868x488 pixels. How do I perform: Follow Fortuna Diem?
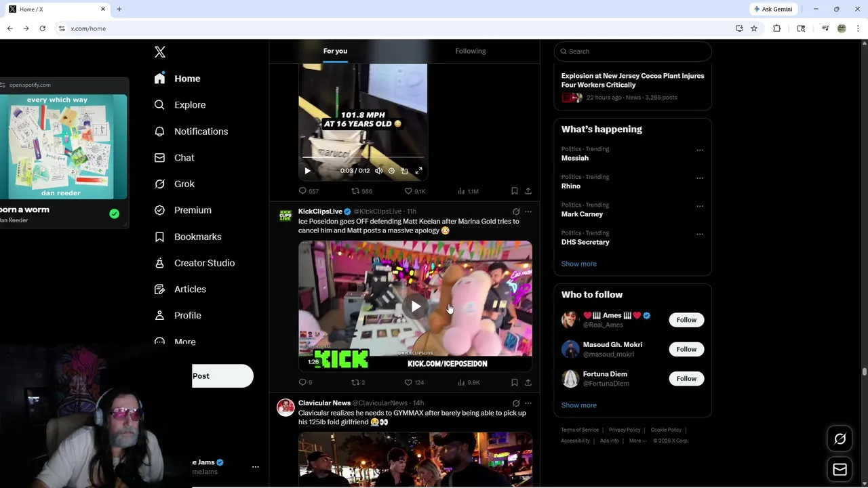[x=686, y=378]
